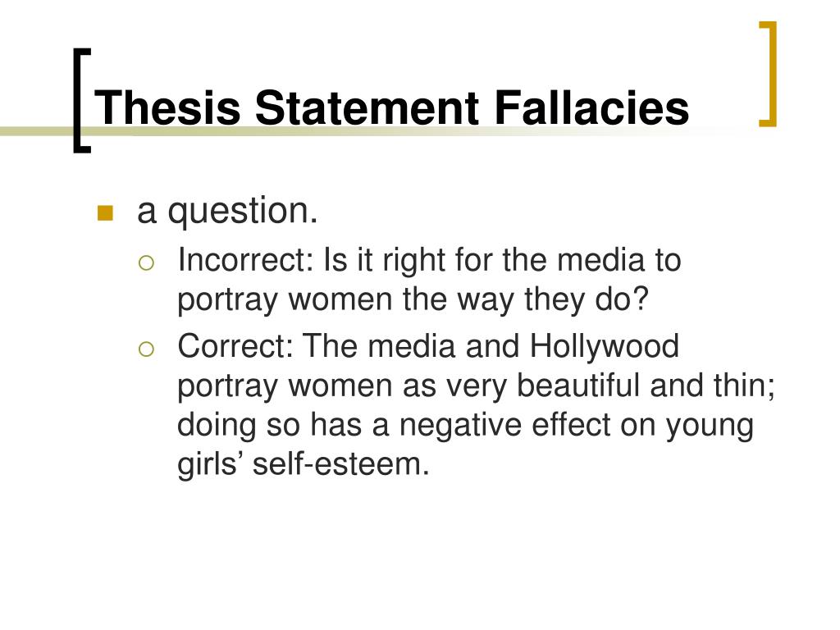Click the 'Thesis Statement Fallacies' slide title
Image resolution: width=840 pixels, height=630 pixels.
[391, 107]
